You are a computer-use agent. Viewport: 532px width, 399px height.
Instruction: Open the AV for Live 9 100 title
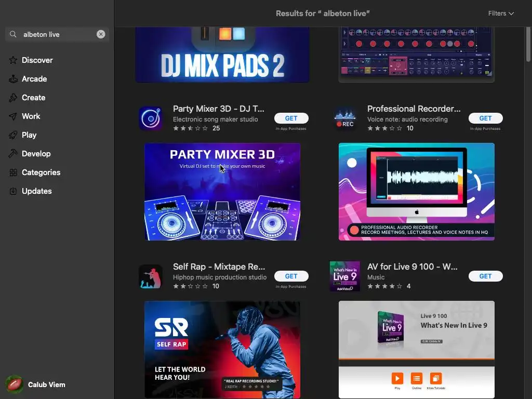[x=412, y=267]
